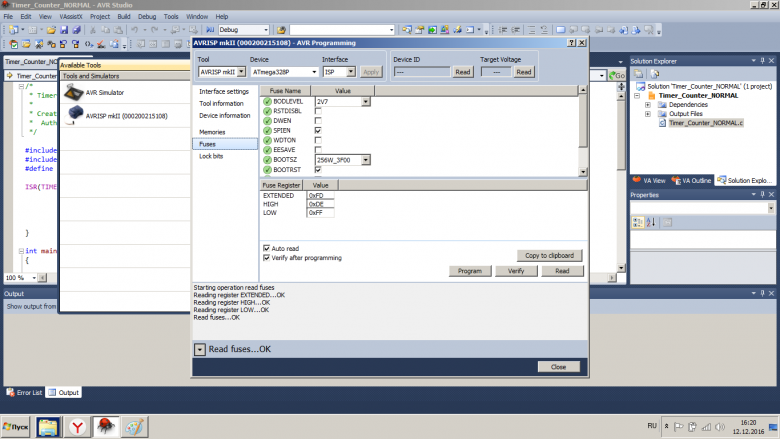The image size is (780, 439).
Task: Switch to the Memories page
Action: point(212,132)
